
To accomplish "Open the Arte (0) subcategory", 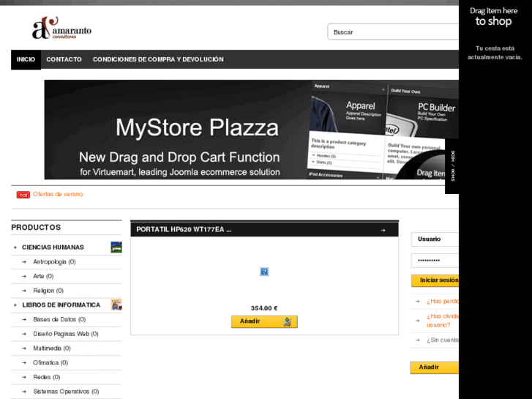I will (x=43, y=276).
